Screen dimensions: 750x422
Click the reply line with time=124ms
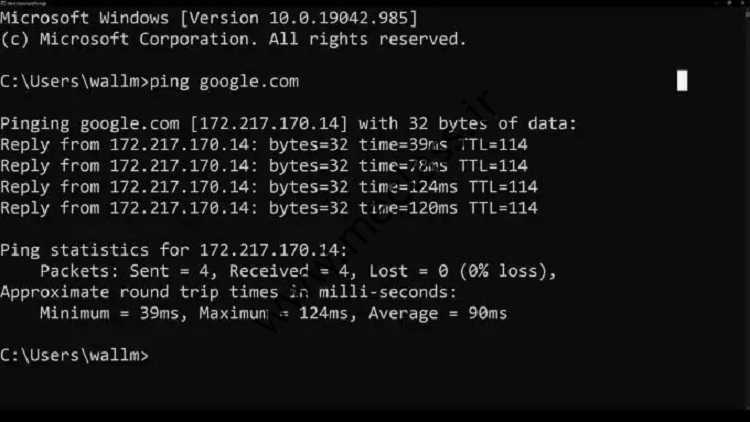click(x=269, y=187)
